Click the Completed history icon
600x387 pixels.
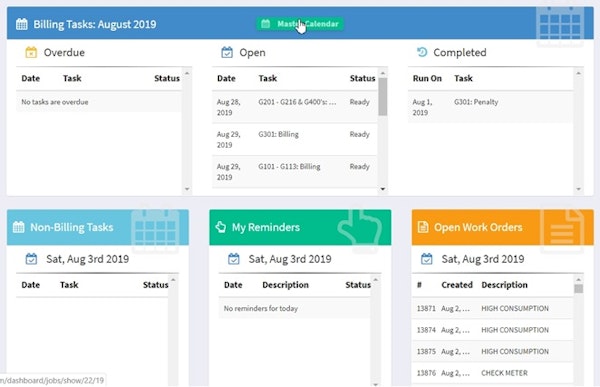click(422, 52)
